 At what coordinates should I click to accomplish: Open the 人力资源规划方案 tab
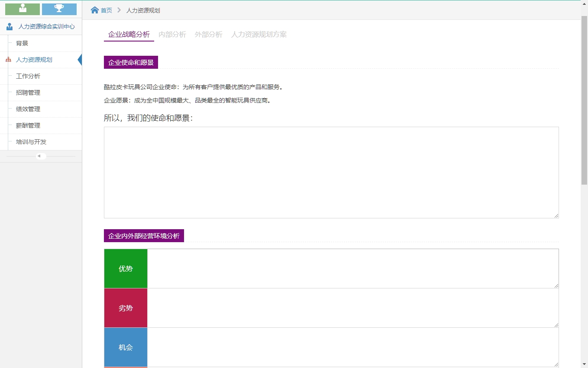tap(258, 35)
